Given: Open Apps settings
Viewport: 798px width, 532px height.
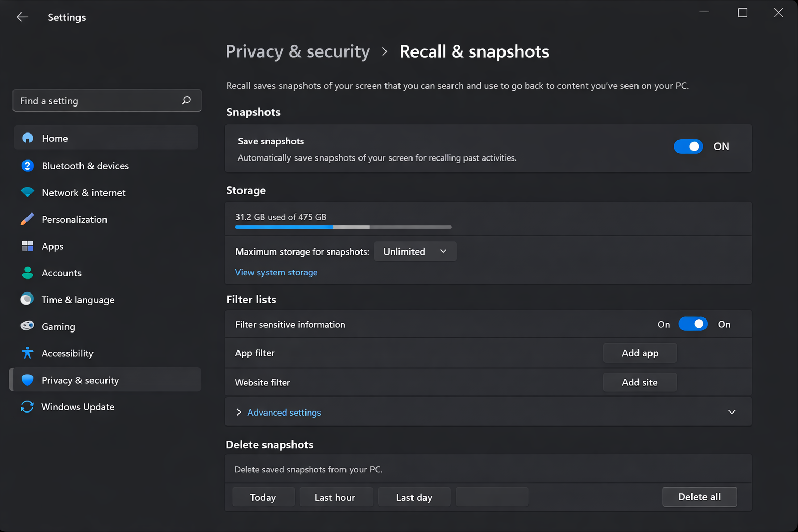Looking at the screenshot, I should [106, 246].
